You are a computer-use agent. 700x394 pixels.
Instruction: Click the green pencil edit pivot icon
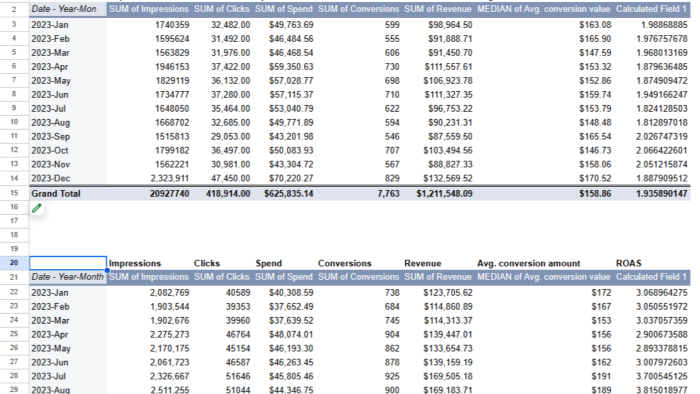tap(37, 208)
